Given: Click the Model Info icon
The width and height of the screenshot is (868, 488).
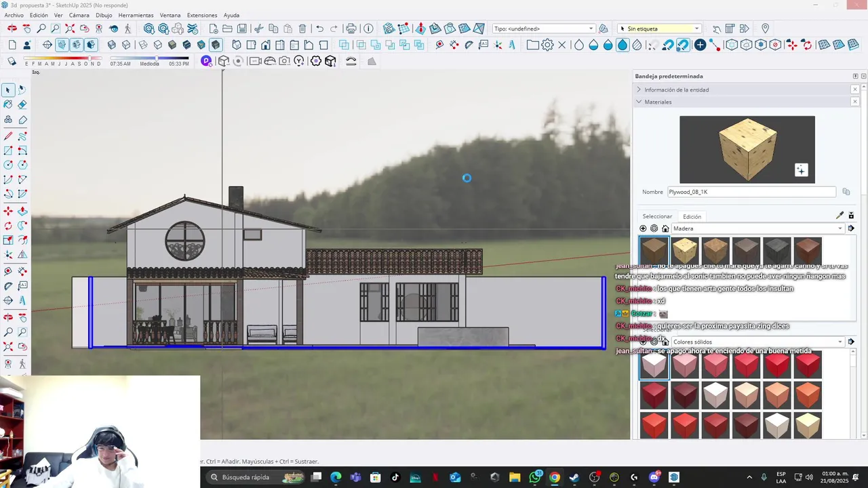Looking at the screenshot, I should [368, 28].
